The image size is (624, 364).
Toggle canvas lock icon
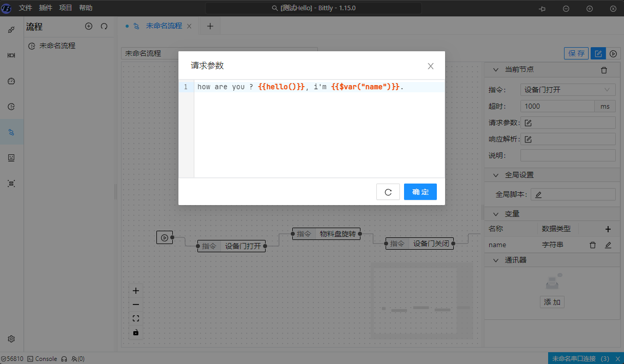pos(136,332)
